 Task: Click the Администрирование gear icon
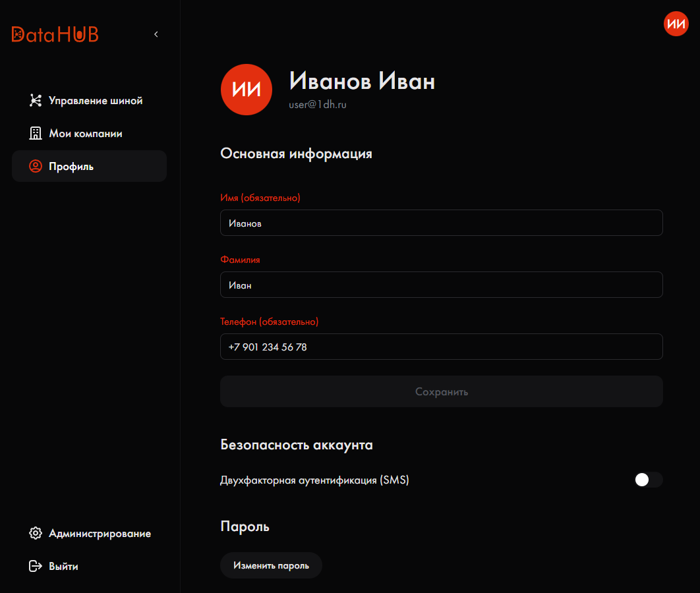(36, 533)
